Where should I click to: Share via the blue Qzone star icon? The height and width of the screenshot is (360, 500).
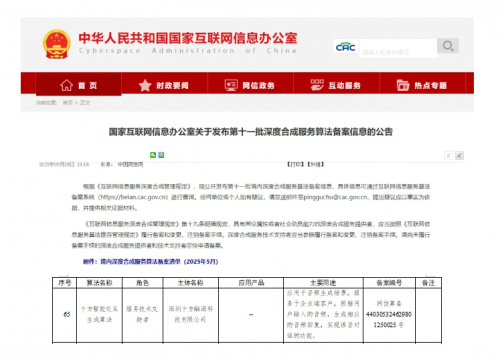[161, 155]
